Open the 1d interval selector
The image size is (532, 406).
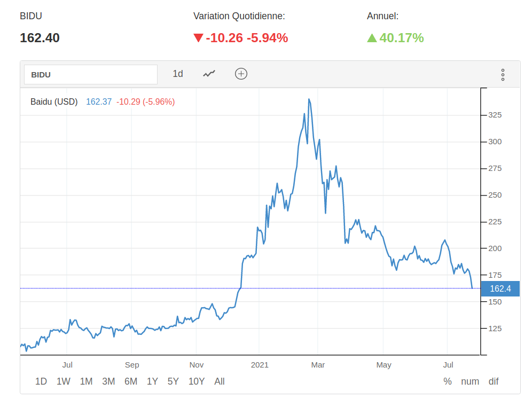(x=178, y=74)
